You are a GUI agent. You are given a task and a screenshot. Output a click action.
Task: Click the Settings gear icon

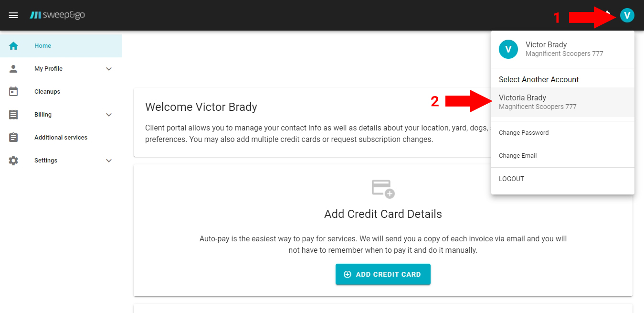[x=13, y=161]
